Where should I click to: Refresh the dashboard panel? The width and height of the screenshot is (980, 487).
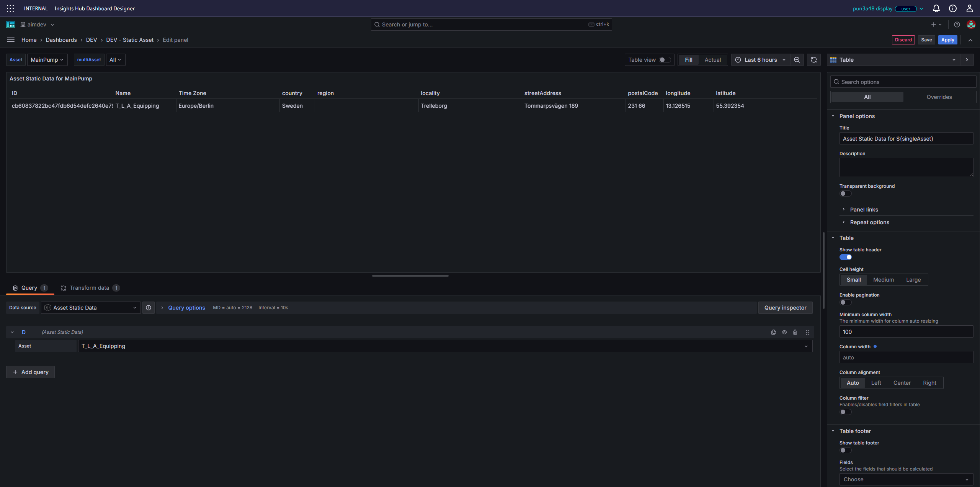[x=814, y=60]
